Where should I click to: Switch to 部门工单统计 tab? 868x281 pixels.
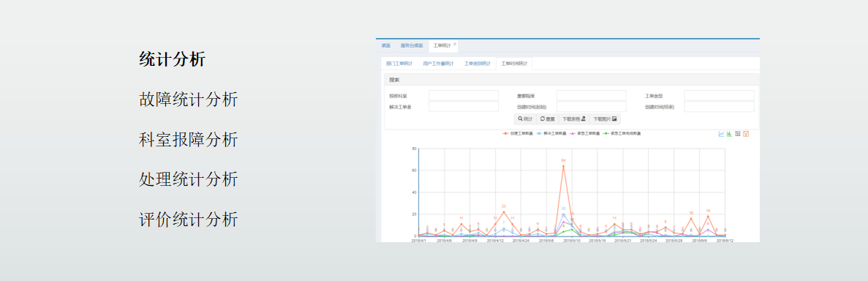point(399,64)
